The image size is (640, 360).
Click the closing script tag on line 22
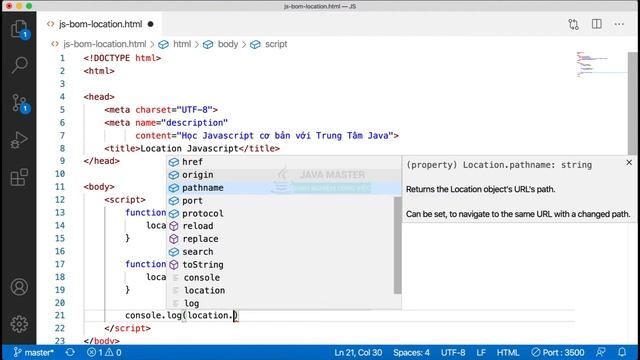[x=127, y=328]
